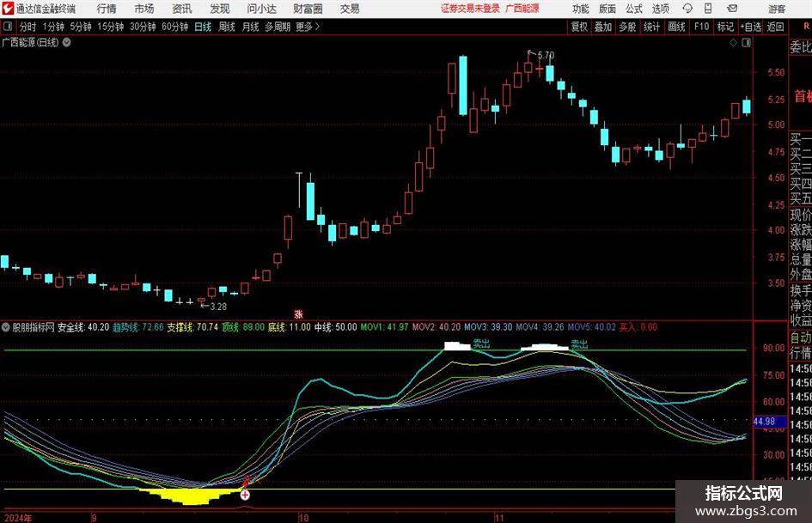The height and width of the screenshot is (523, 812).
Task: Switch to the 5分钟 period tab
Action: tap(81, 27)
